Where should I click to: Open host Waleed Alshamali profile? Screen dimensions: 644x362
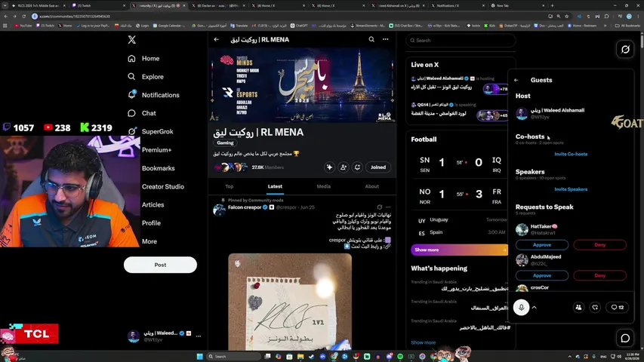pos(550,113)
